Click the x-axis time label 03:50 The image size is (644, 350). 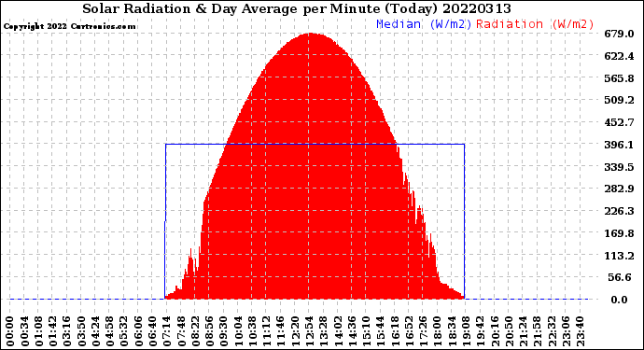(x=81, y=331)
